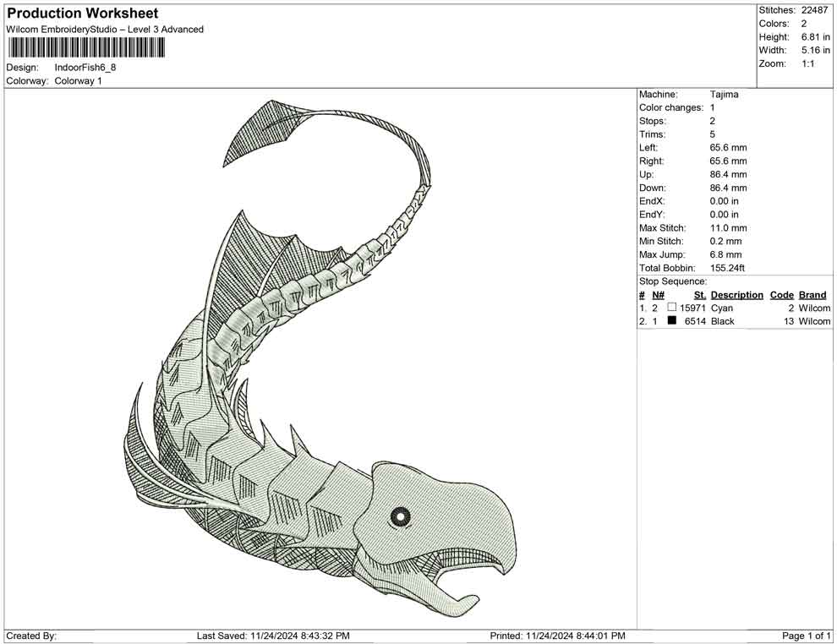Click the Down value 86.4 mm
The width and height of the screenshot is (837, 644).
click(x=729, y=188)
